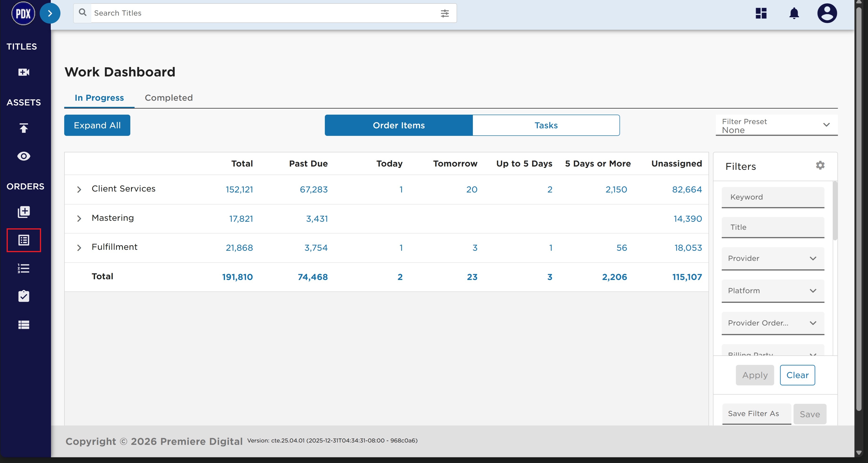
Task: Open Client Services total 152,121
Action: point(239,190)
